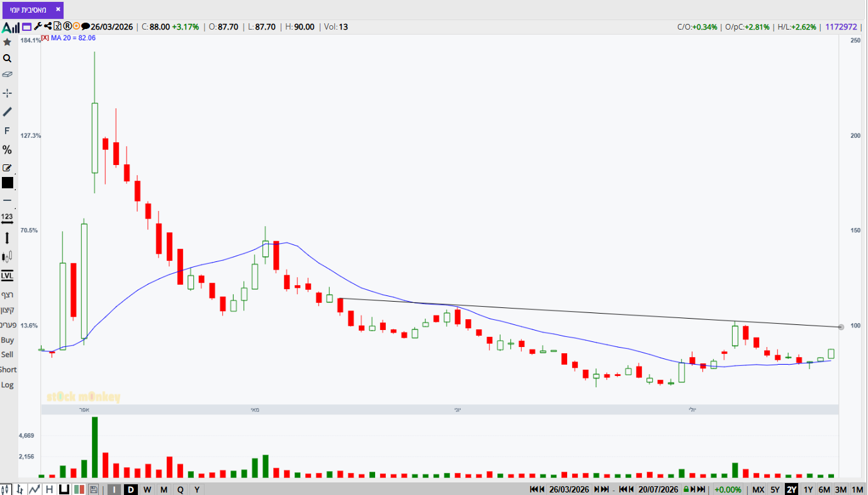This screenshot has width=868, height=495.
Task: Click the Short button
Action: pos(8,370)
